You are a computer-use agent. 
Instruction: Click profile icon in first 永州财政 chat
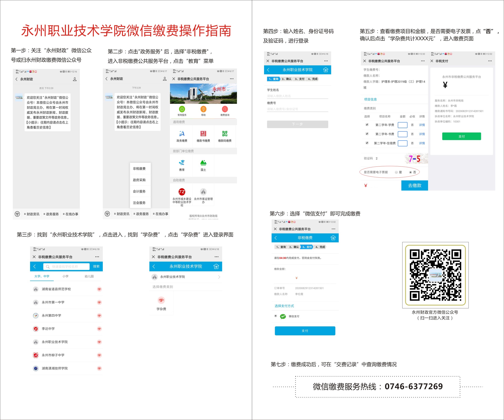[75, 79]
